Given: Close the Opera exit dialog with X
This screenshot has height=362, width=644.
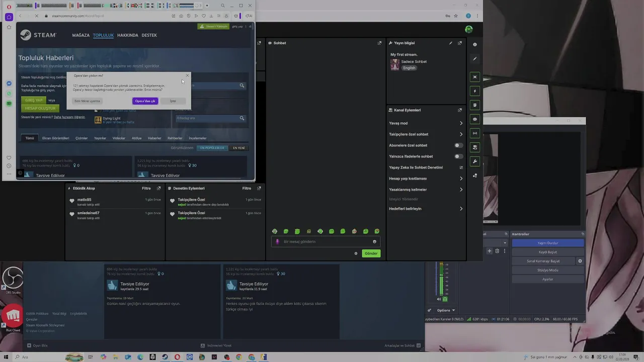Looking at the screenshot, I should [187, 76].
